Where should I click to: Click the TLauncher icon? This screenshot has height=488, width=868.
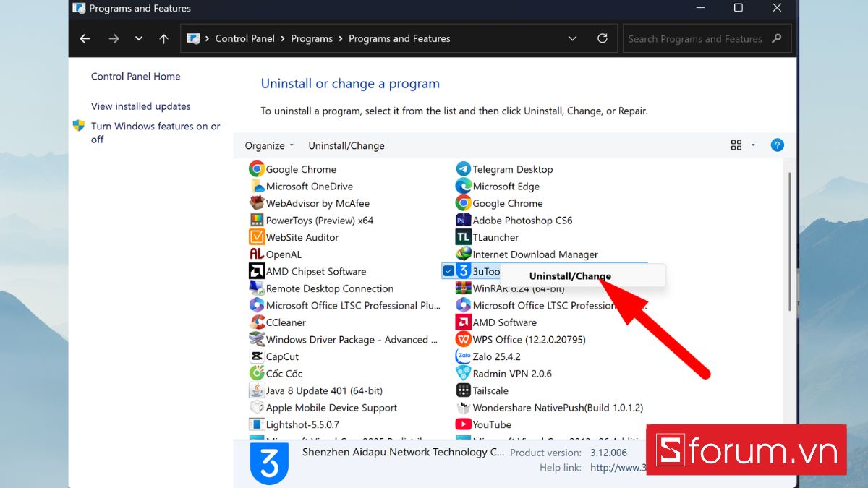click(463, 237)
